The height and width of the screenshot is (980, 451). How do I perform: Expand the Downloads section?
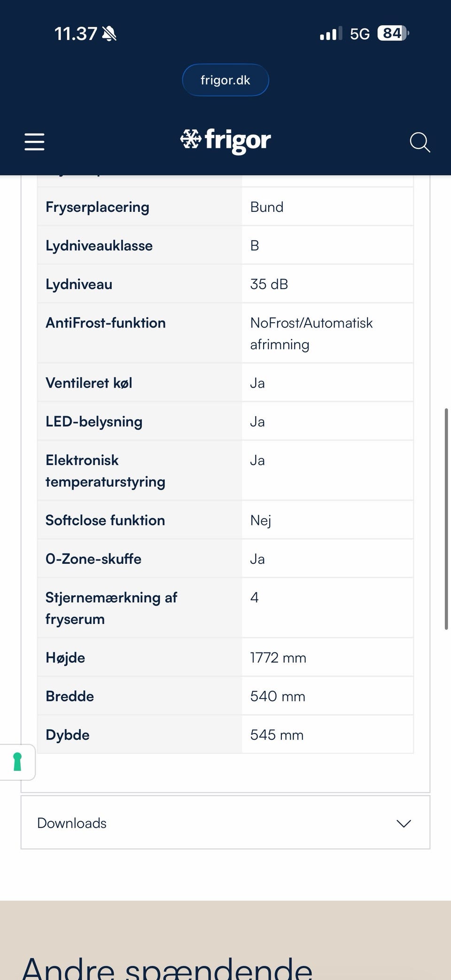point(72,823)
